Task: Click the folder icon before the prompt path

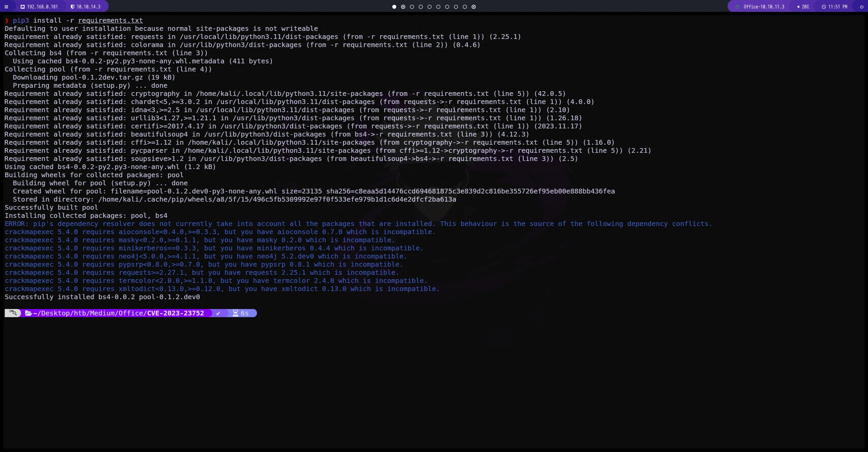Action: [x=28, y=313]
